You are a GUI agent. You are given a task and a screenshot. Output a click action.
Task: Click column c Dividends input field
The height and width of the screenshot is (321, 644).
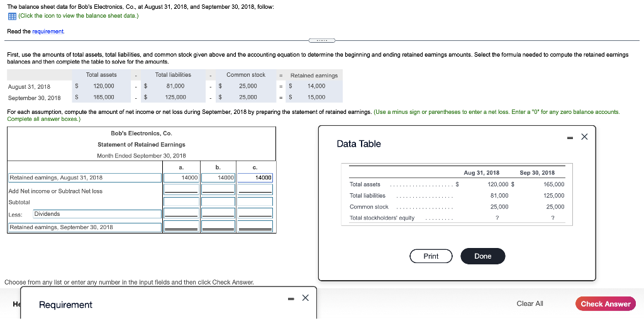point(255,213)
